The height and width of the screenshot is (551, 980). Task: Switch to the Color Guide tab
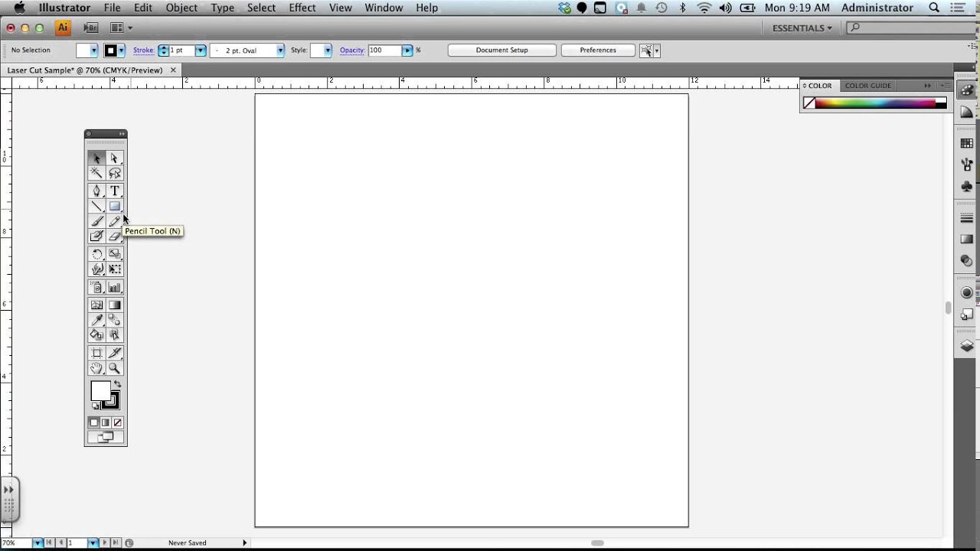coord(867,86)
